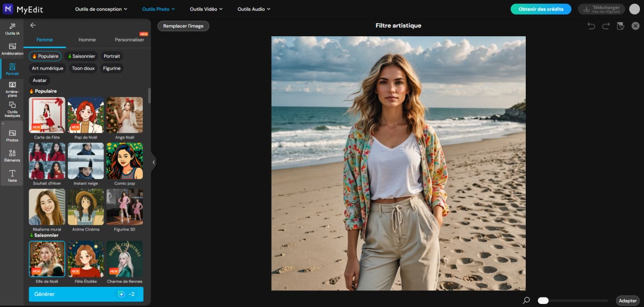Image resolution: width=644 pixels, height=307 pixels.
Task: Open Outils Photo dropdown menu
Action: click(158, 9)
